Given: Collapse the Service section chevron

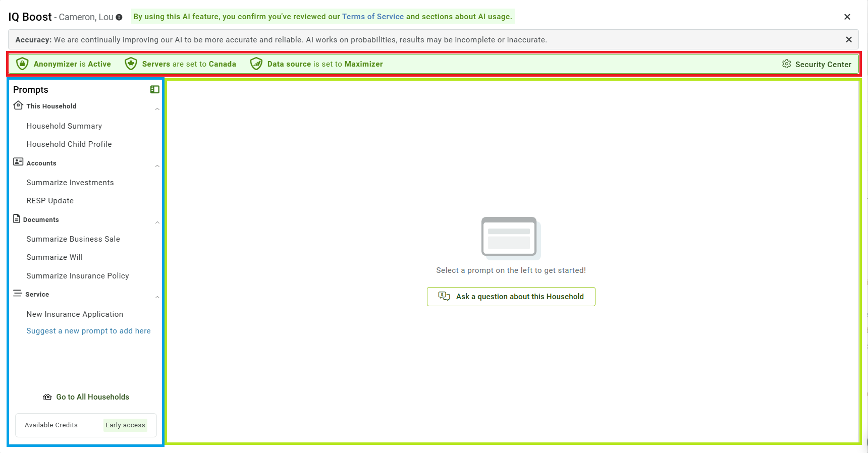Looking at the screenshot, I should pyautogui.click(x=157, y=297).
